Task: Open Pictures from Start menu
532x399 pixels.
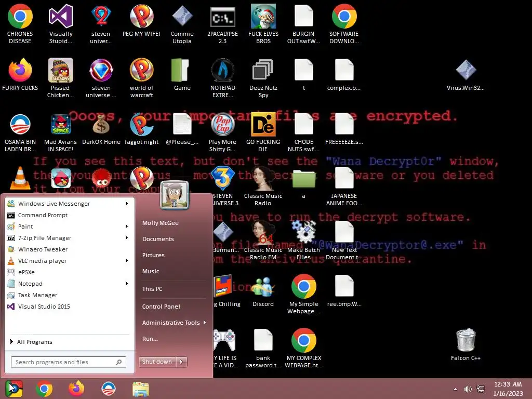Action: coord(153,255)
